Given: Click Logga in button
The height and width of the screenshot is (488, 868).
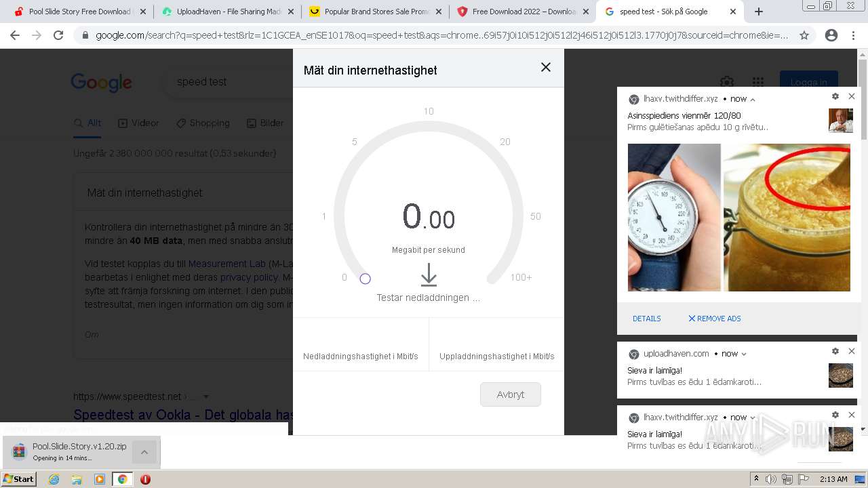Looking at the screenshot, I should pyautogui.click(x=808, y=82).
